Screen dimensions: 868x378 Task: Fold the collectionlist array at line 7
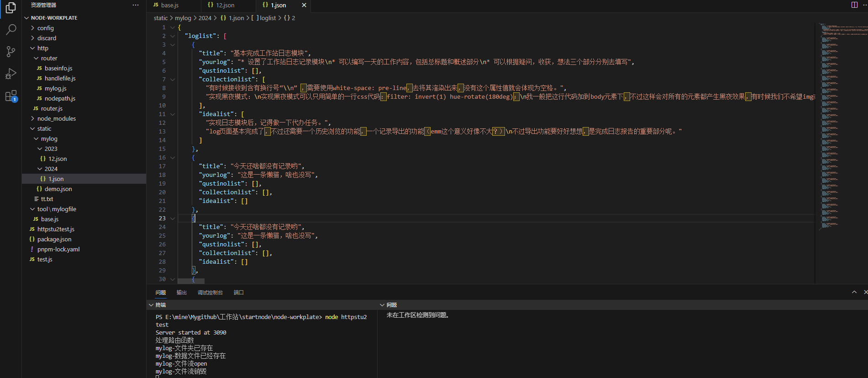[173, 79]
